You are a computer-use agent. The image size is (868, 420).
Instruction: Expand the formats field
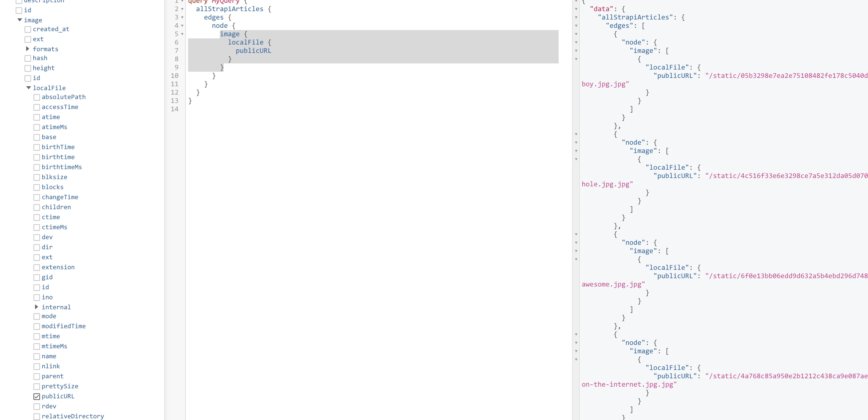(x=28, y=49)
